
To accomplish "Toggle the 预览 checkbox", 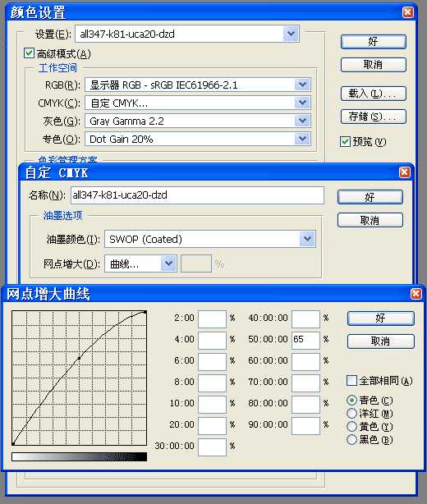I will click(x=345, y=141).
